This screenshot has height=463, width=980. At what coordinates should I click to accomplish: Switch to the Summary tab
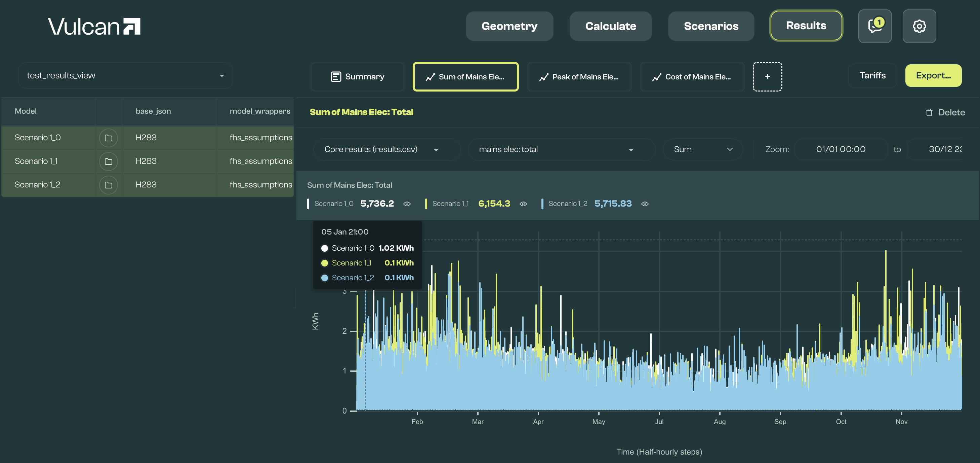click(x=357, y=76)
